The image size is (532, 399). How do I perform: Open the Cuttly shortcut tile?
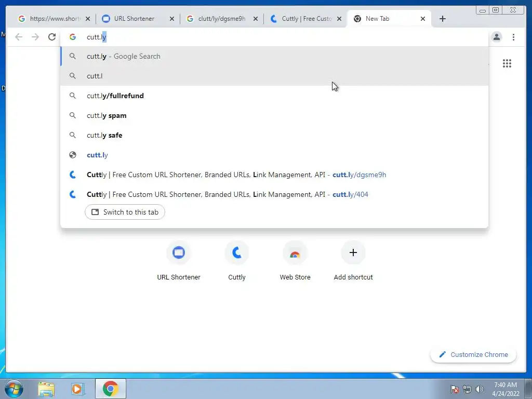click(x=237, y=261)
